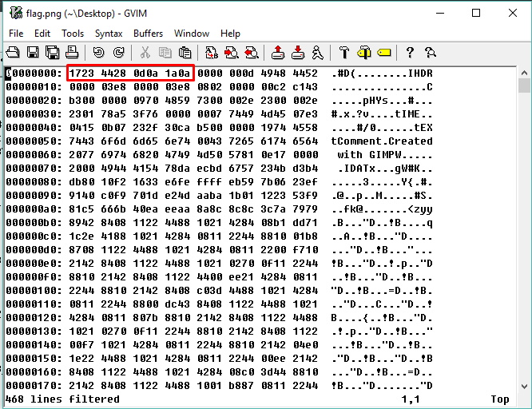This screenshot has height=409, width=532.
Task: Click the Save Session icon
Action: [x=298, y=53]
